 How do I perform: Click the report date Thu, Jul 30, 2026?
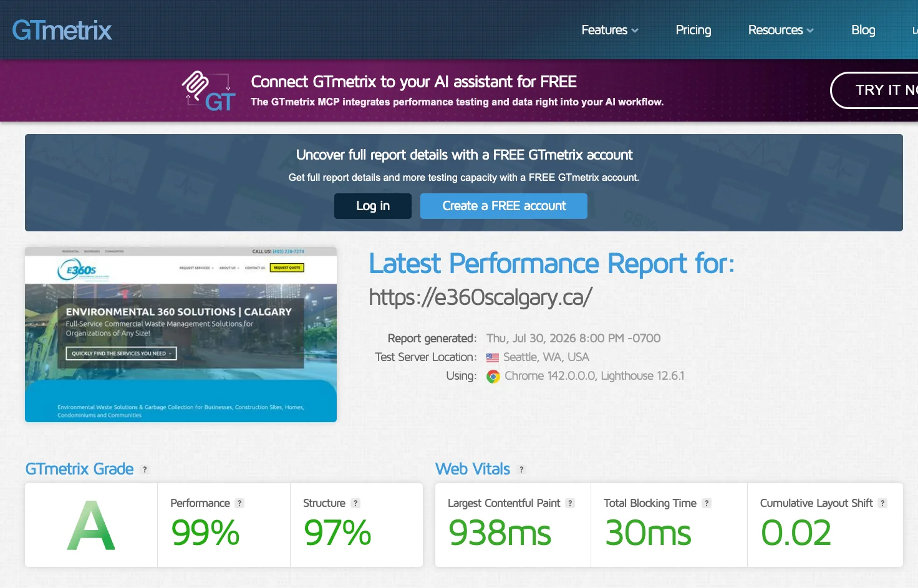click(574, 338)
